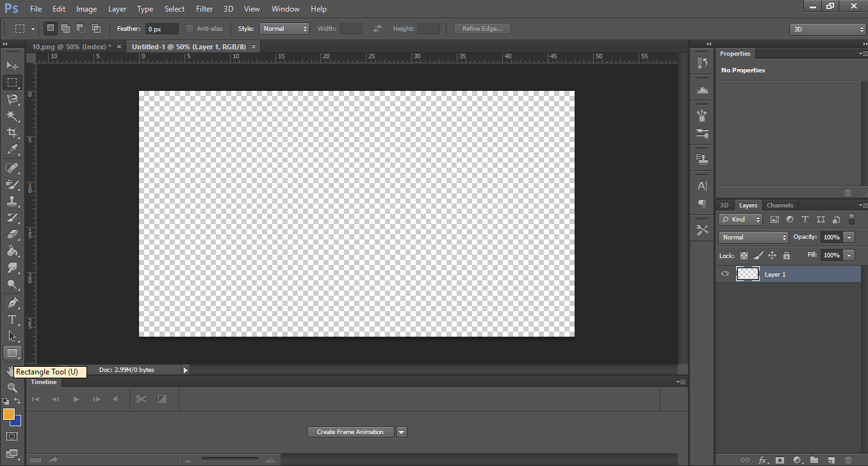The height and width of the screenshot is (466, 868).
Task: Open the collapsed Tool Presets panel
Action: (702, 230)
